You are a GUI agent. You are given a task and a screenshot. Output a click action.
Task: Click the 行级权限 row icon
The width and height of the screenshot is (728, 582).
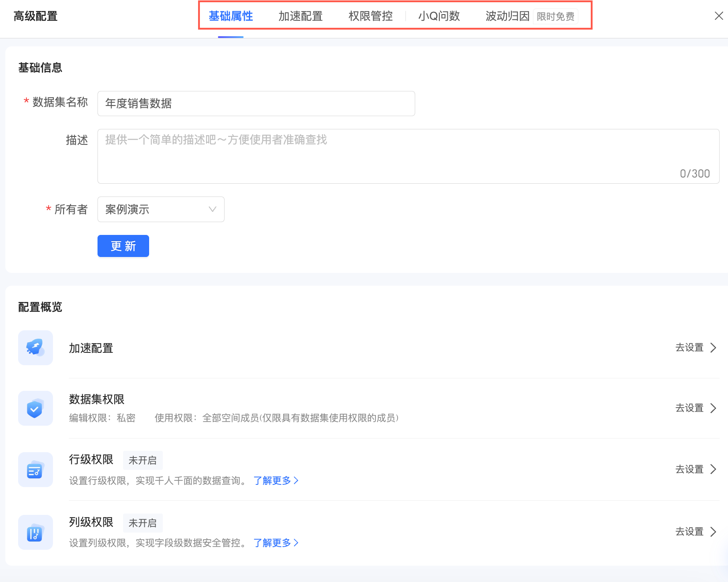35,470
